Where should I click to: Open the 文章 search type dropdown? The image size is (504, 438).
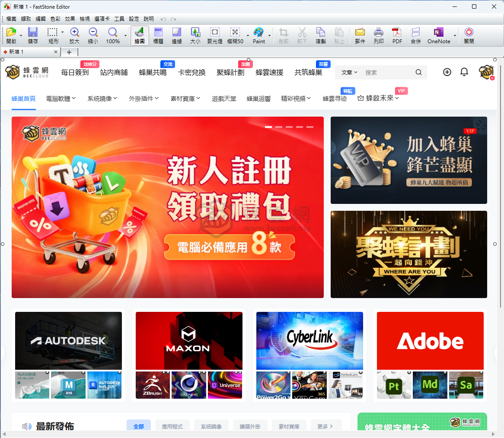click(x=349, y=73)
